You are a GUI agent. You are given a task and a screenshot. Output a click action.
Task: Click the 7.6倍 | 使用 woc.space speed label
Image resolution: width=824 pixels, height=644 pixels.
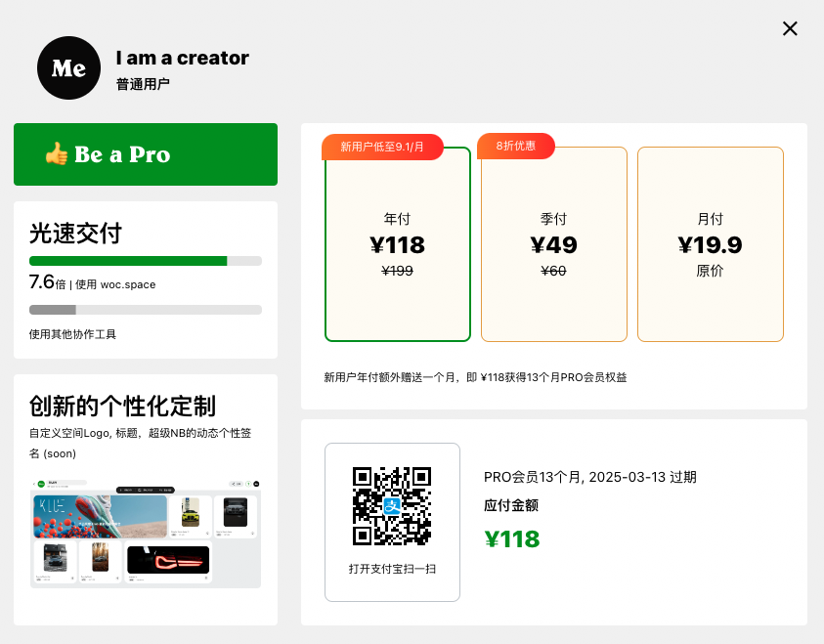(x=93, y=282)
